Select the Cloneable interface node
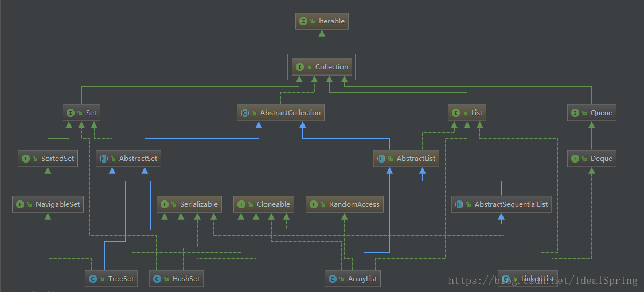The image size is (644, 292). [x=264, y=204]
